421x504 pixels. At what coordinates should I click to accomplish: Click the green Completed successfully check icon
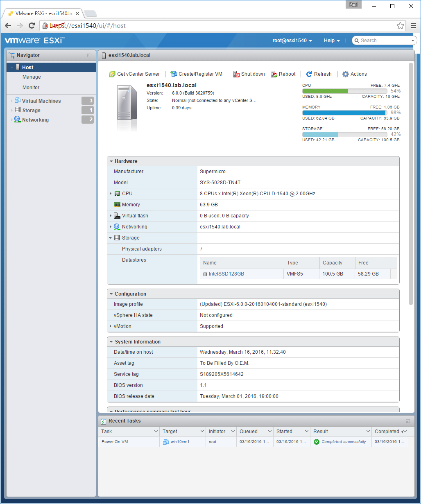pos(317,442)
